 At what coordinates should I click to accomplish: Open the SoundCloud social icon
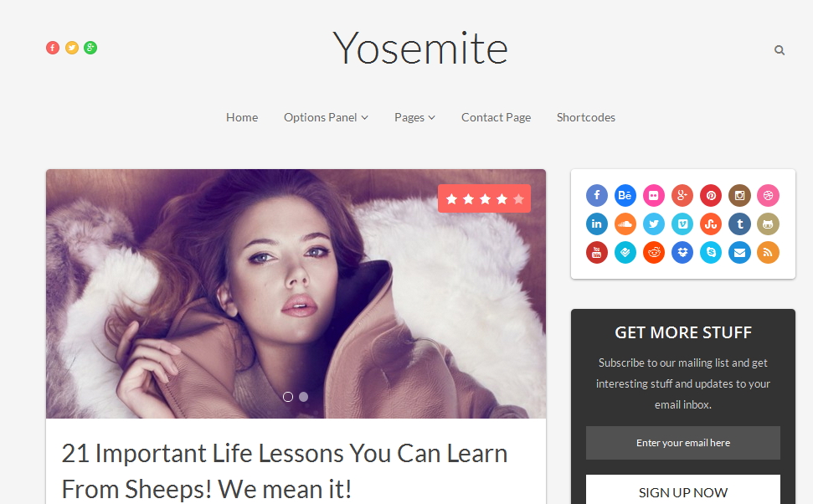(625, 224)
